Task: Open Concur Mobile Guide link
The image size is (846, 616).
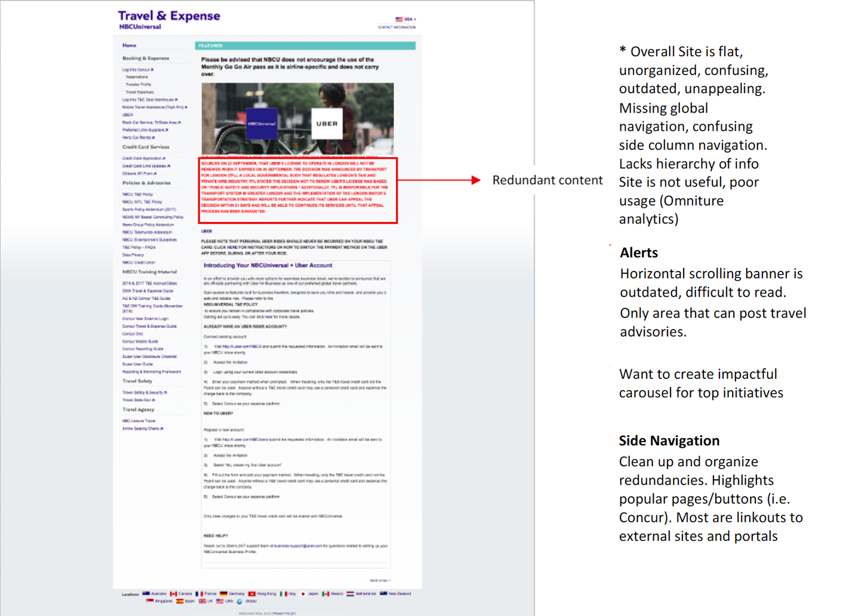Action: pos(140,341)
